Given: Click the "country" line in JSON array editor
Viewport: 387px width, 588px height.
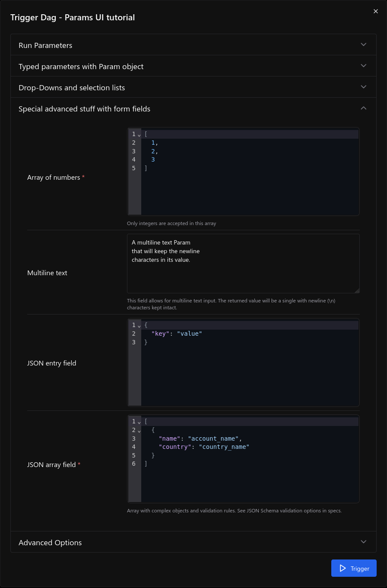Looking at the screenshot, I should (204, 447).
